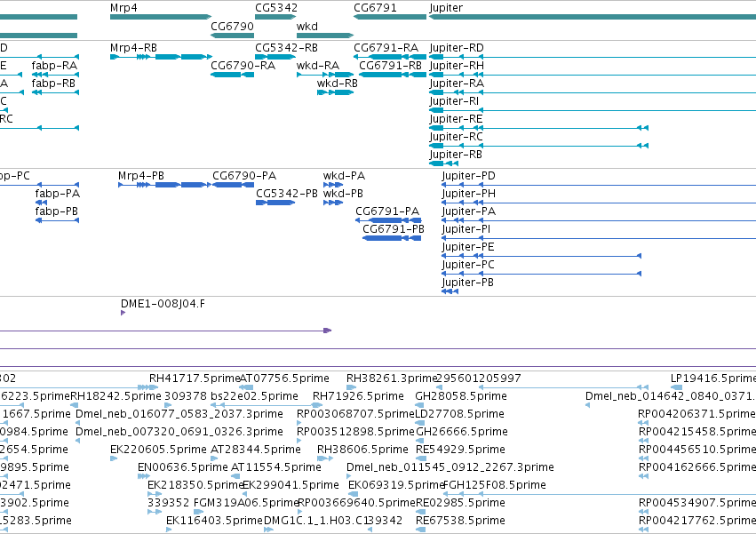Select EST label RP004162666.5prime
Viewport: 756px width, 534px height.
click(x=697, y=468)
